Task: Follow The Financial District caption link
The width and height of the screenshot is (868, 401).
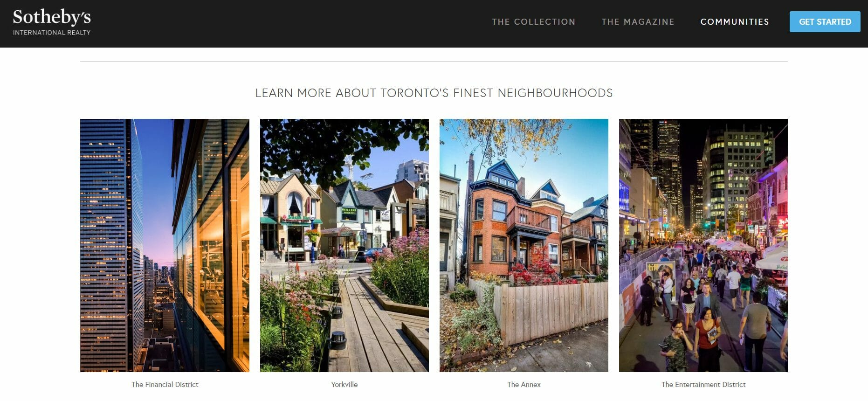Action: coord(165,385)
